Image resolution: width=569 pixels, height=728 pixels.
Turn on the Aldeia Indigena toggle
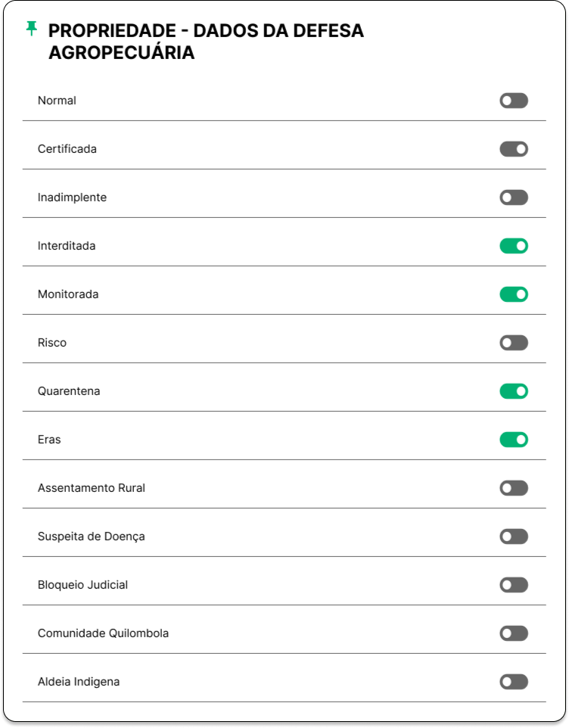tap(514, 682)
